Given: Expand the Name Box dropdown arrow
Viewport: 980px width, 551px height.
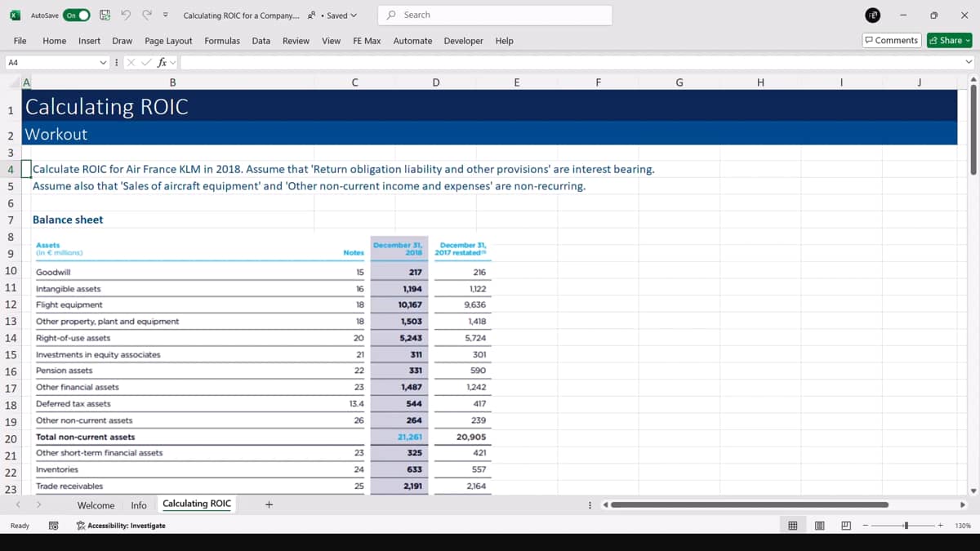Looking at the screenshot, I should 103,62.
